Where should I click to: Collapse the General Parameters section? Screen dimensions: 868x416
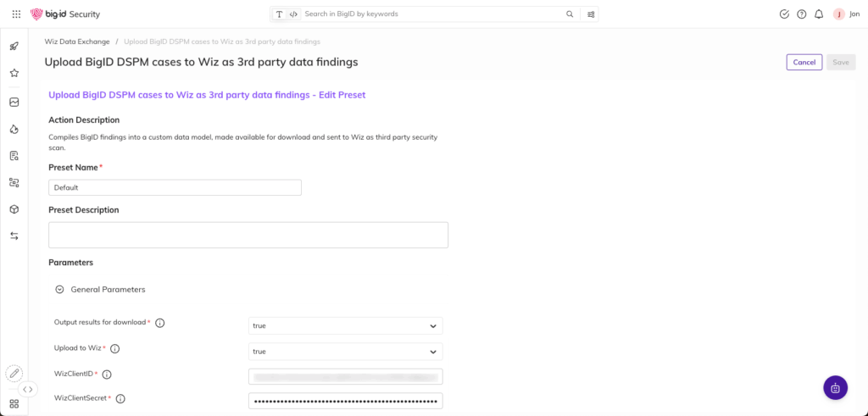(x=59, y=290)
